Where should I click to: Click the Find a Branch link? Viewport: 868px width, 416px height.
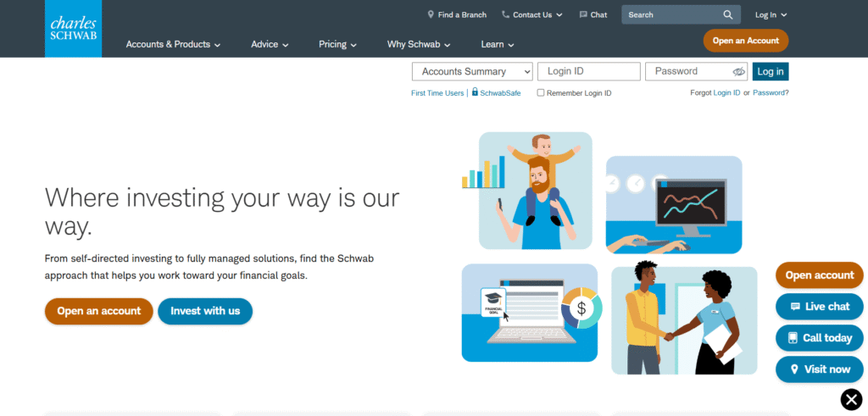457,15
